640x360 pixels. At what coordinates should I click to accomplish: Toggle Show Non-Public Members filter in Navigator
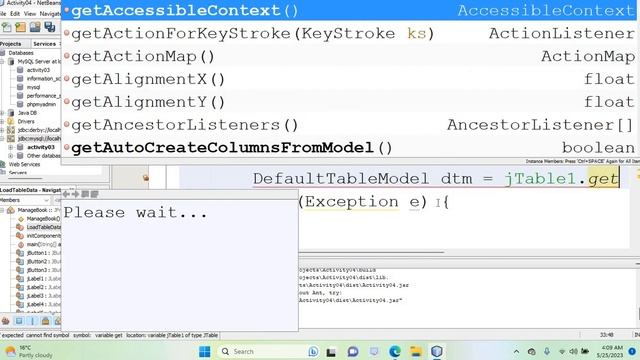pos(45,321)
